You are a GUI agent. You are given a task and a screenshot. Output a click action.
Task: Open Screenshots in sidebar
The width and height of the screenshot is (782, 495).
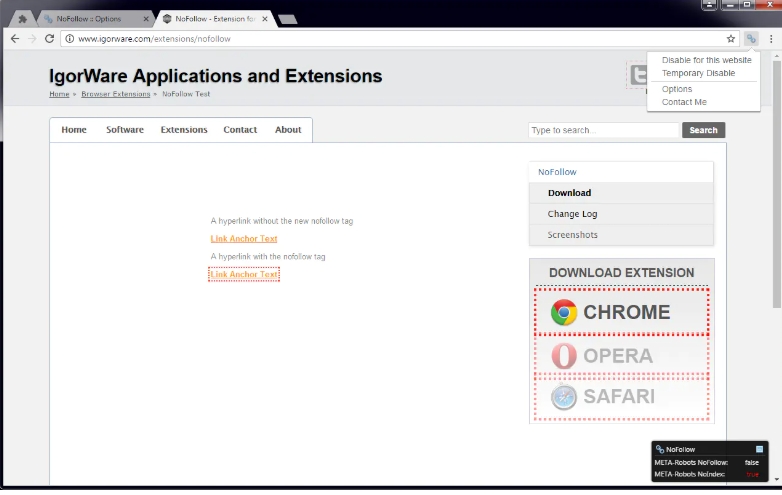[621, 235]
